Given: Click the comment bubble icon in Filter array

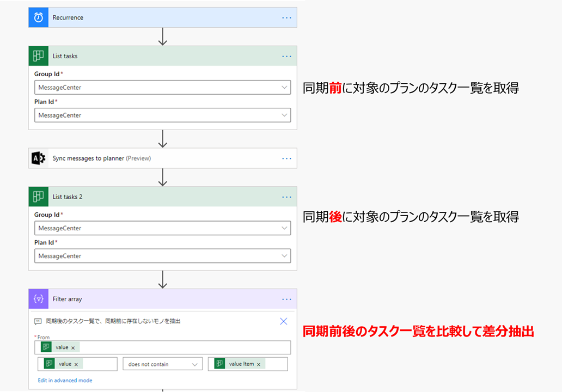Looking at the screenshot, I should (39, 321).
